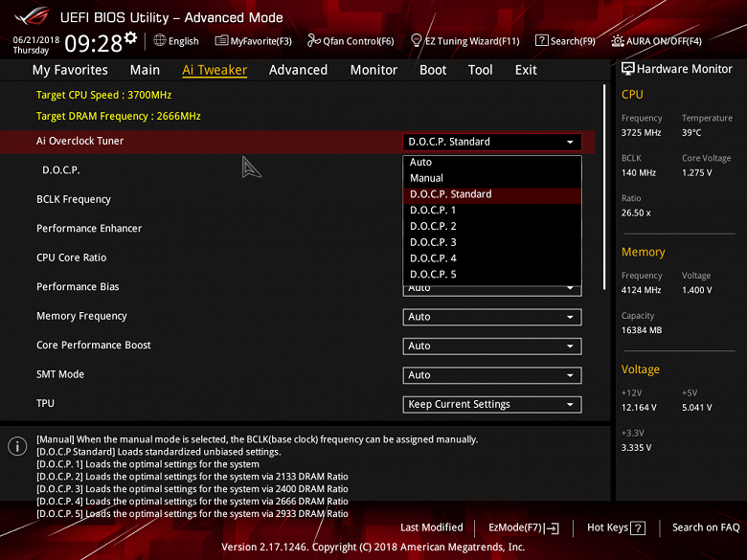Click the globe language icon
This screenshot has height=560, width=747.
click(160, 40)
